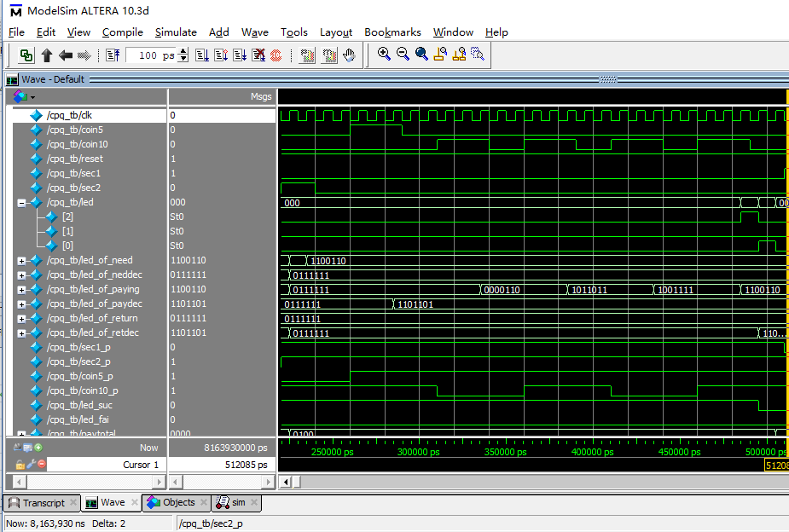Click the red remove cursor icon

point(40,465)
